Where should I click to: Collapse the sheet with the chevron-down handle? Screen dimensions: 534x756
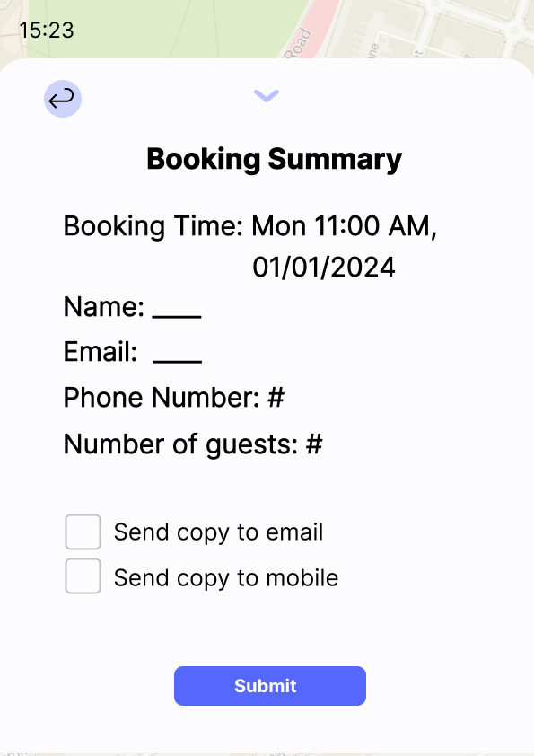pyautogui.click(x=267, y=95)
